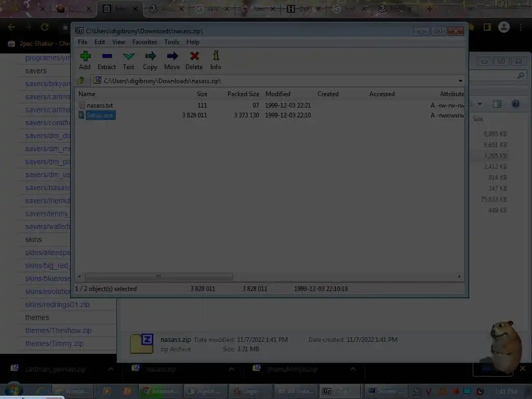Screen dimensions: 532x399
Task: Open the Tools menu
Action: [171, 42]
